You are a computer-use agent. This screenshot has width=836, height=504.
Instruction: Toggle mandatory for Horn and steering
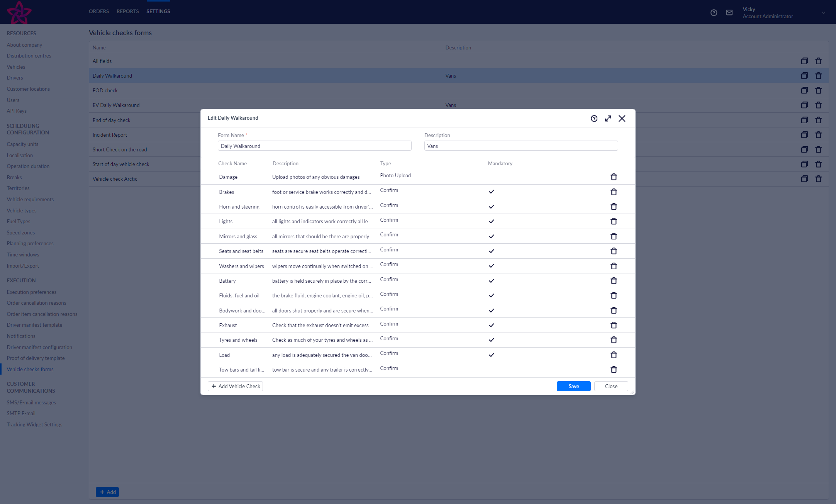click(x=491, y=207)
